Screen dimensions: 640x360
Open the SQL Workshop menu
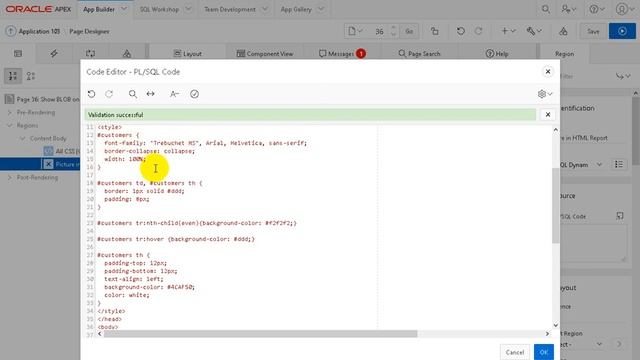pyautogui.click(x=159, y=9)
